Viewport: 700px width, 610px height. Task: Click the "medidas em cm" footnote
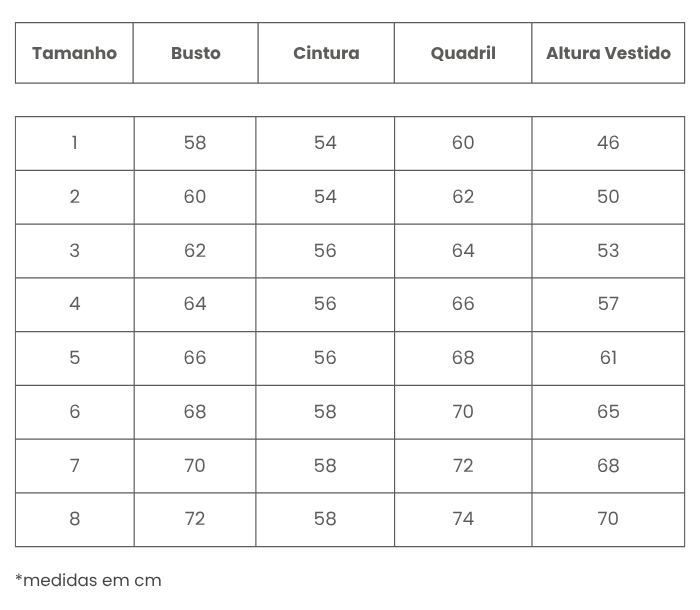[88, 580]
